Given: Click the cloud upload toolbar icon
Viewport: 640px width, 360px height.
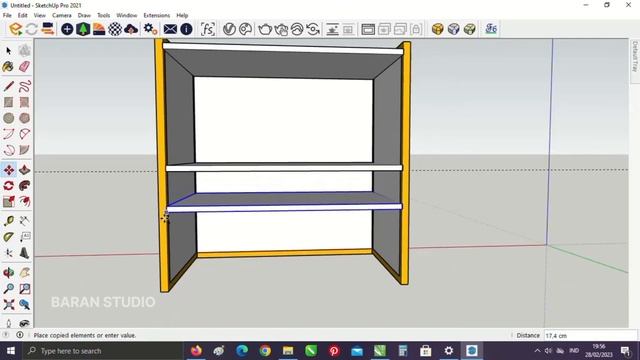Looking at the screenshot, I should pos(131,29).
